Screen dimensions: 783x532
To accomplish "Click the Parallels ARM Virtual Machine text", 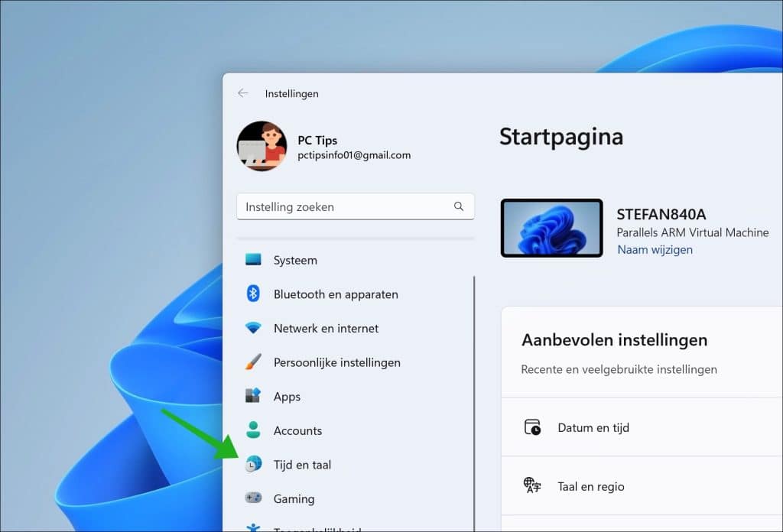I will (x=693, y=232).
